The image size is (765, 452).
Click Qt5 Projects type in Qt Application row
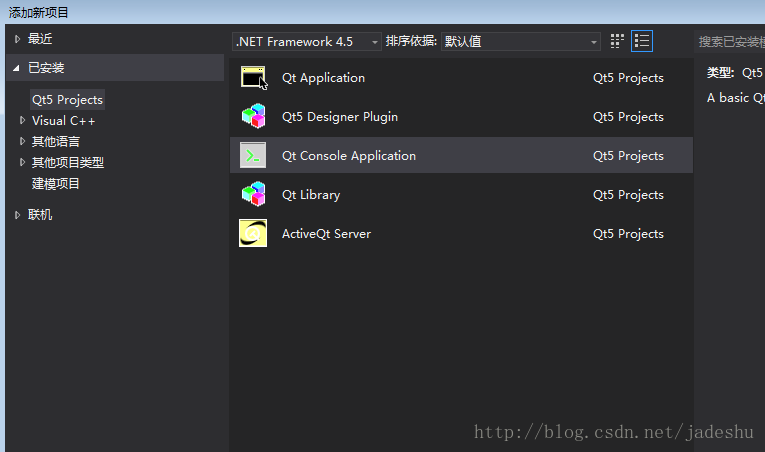point(628,78)
